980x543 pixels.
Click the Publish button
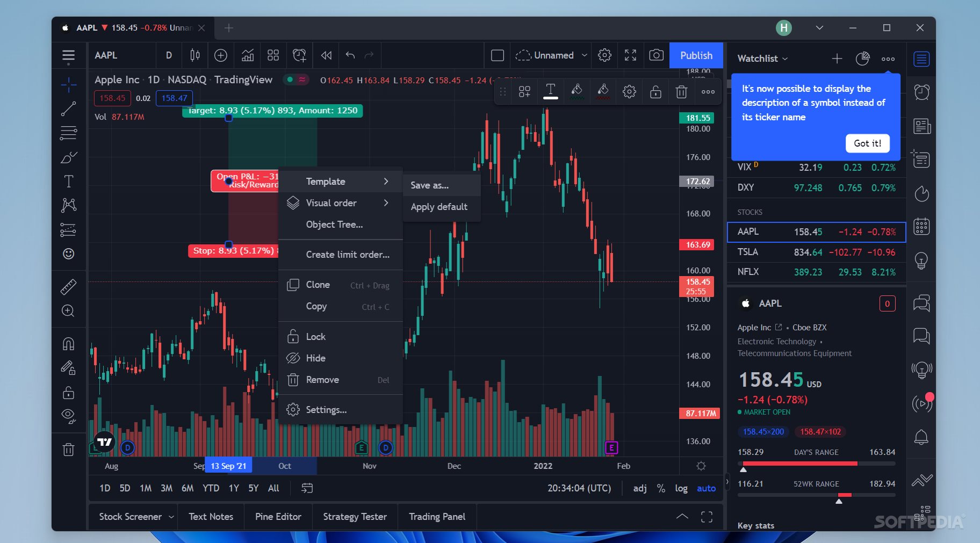pyautogui.click(x=696, y=55)
